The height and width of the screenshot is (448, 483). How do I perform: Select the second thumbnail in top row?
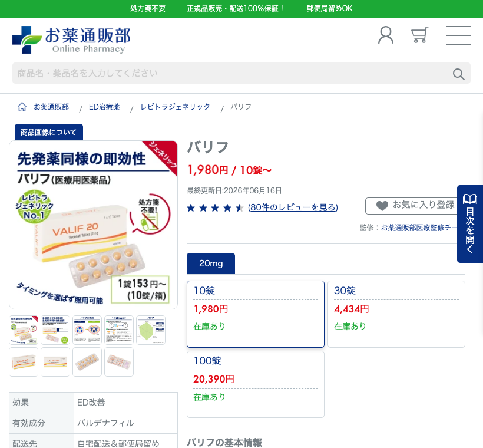coord(55,330)
